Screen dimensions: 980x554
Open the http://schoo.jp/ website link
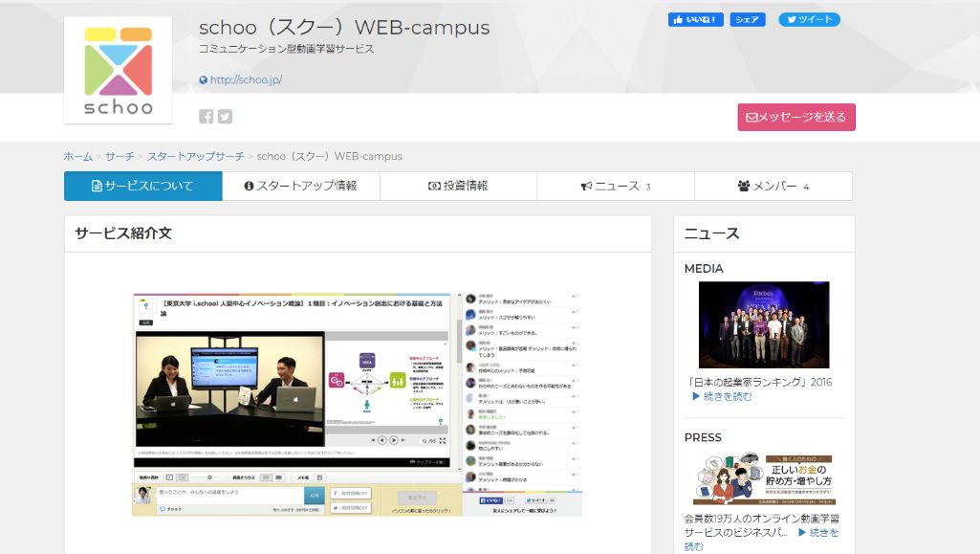246,80
